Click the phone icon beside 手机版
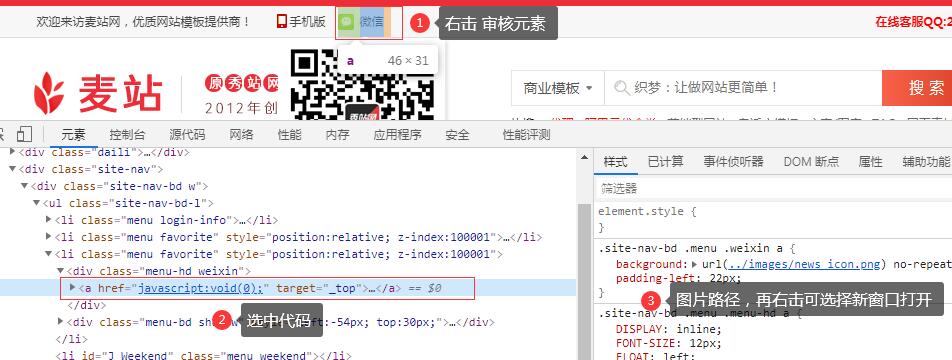 click(x=281, y=22)
